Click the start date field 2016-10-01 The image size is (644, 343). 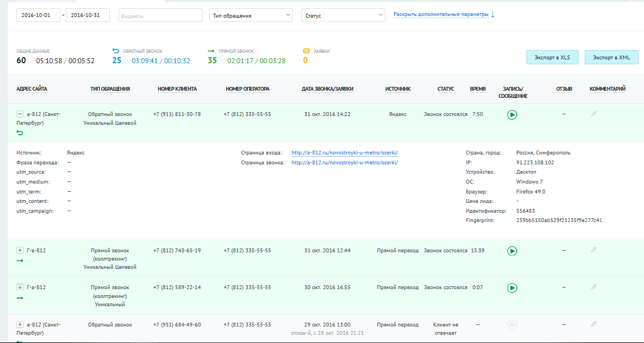[x=40, y=15]
